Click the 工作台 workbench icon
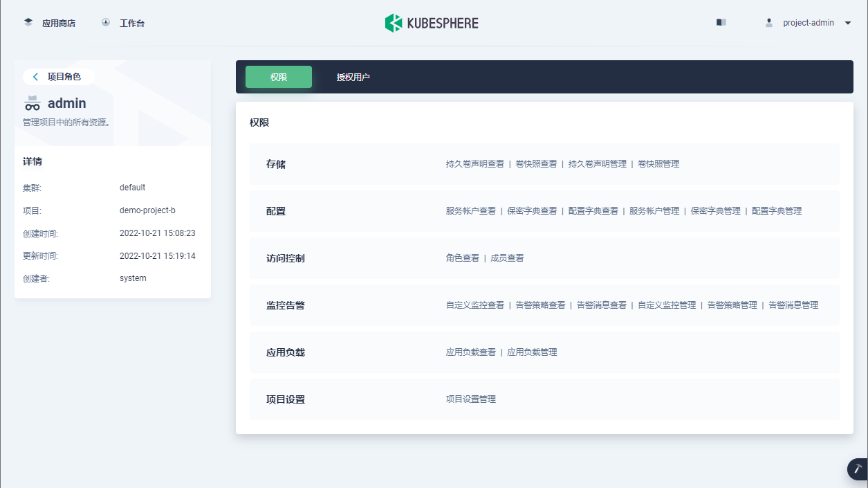Image resolution: width=868 pixels, height=488 pixels. pos(106,22)
